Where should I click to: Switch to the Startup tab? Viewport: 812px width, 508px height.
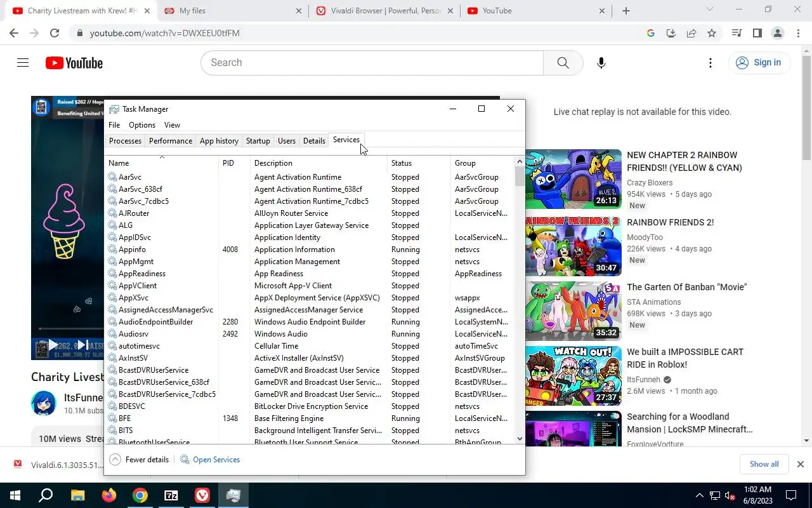[258, 141]
